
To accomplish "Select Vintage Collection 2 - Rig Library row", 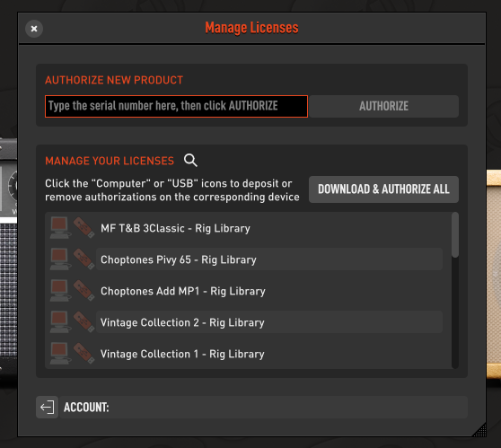I will tap(269, 322).
